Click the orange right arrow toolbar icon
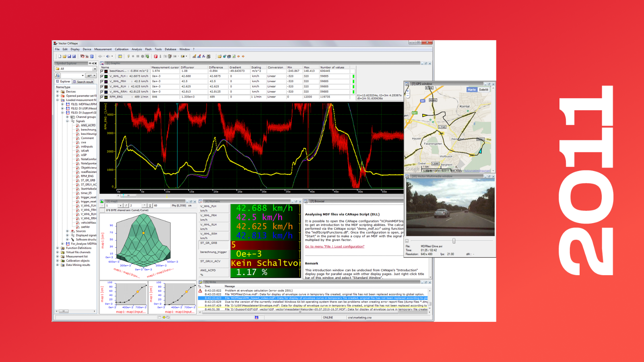The width and height of the screenshot is (644, 362). [243, 56]
